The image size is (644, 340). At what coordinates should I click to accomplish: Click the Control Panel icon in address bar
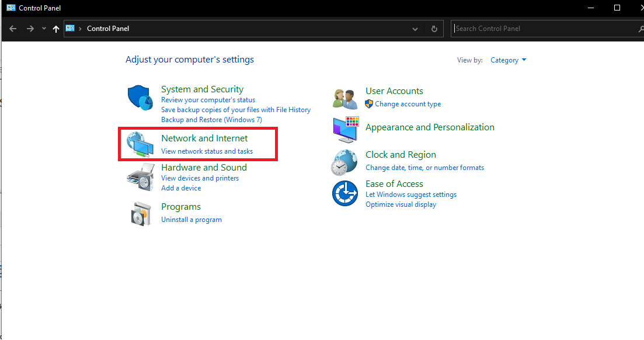point(70,29)
